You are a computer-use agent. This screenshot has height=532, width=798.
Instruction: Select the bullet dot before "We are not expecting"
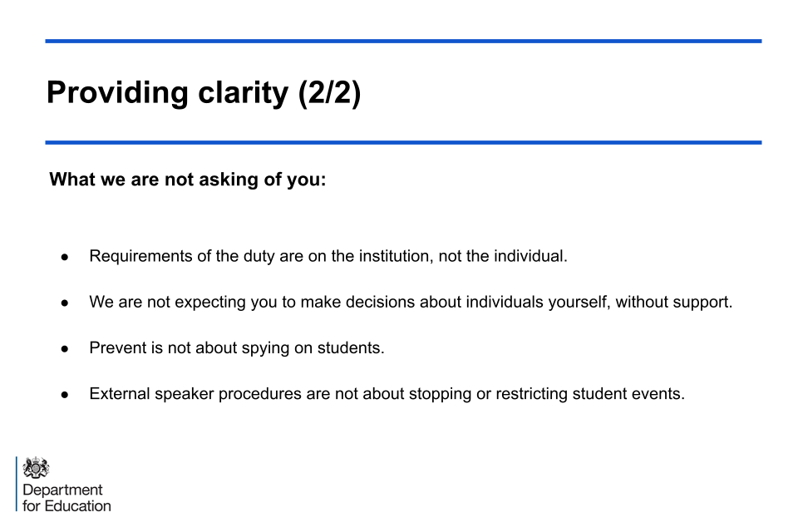click(x=65, y=303)
